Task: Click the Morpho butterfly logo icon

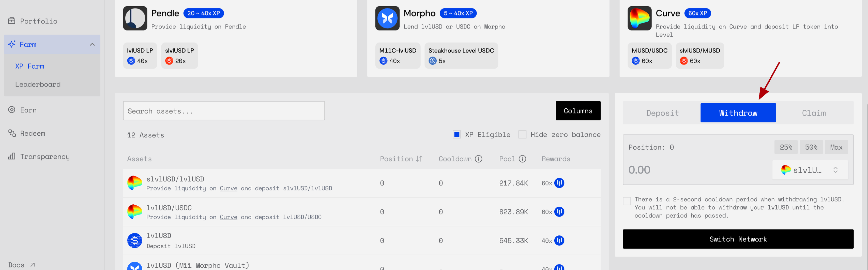Action: (387, 18)
